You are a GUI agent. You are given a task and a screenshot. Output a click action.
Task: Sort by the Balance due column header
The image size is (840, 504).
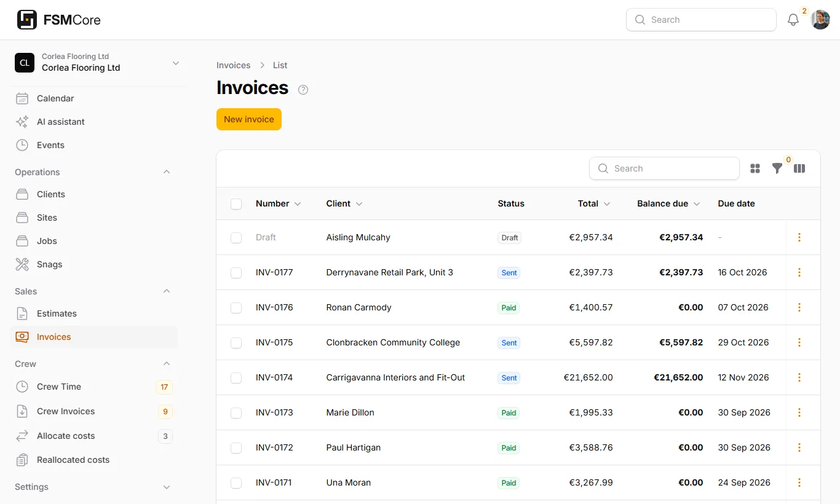(x=669, y=203)
